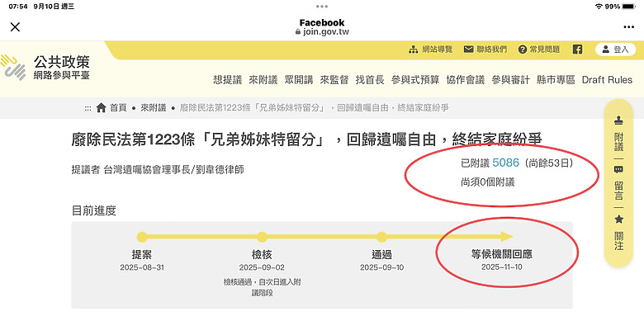This screenshot has height=321, width=644.
Task: Open the 縣市專區 menu
Action: (556, 80)
